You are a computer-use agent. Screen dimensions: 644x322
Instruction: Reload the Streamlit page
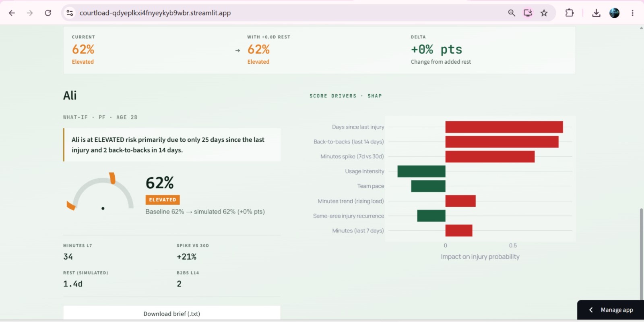(48, 13)
